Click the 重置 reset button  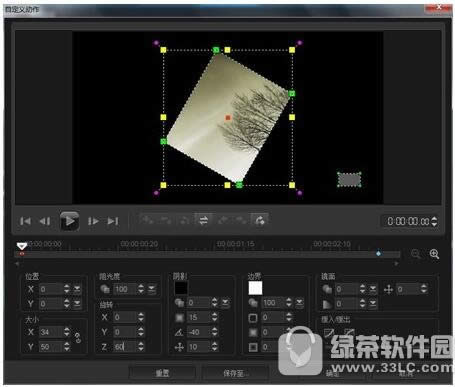[x=162, y=373]
